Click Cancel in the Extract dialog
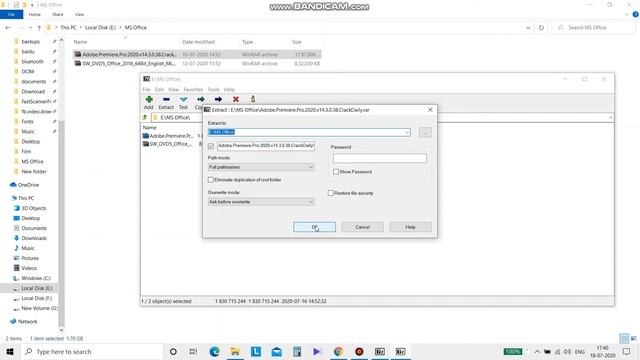Screen dimensions: 640x360 coord(362,227)
